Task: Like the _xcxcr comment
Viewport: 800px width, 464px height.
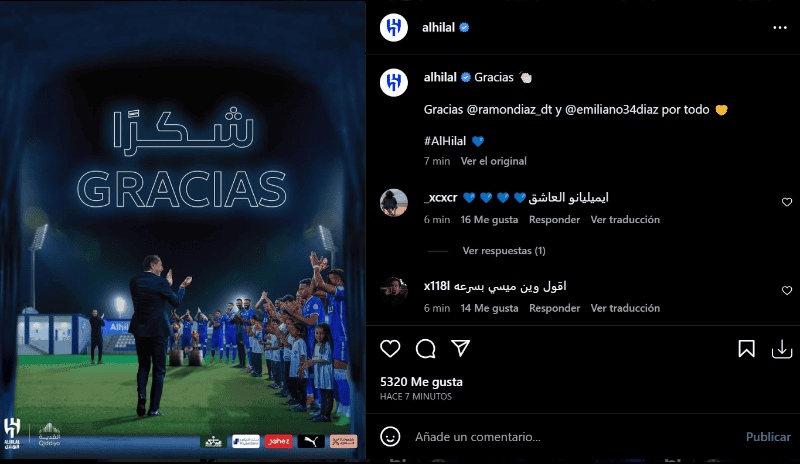Action: click(x=787, y=202)
